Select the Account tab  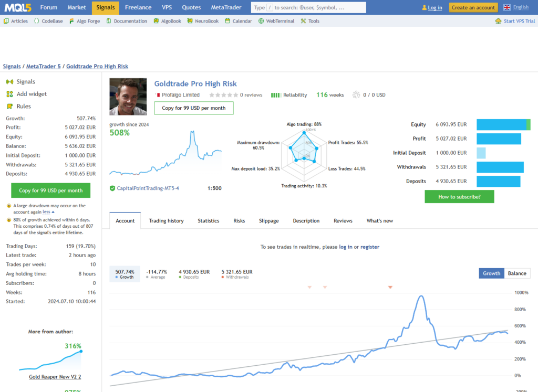[125, 221]
